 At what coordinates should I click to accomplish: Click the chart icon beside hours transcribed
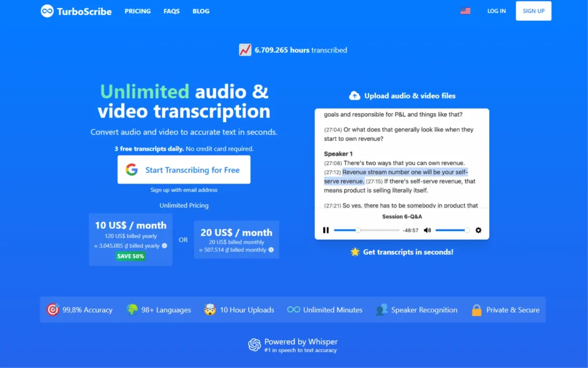(x=245, y=49)
